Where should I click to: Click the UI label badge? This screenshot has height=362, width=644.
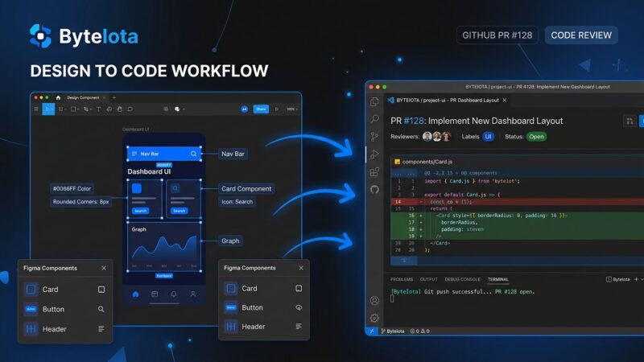pyautogui.click(x=488, y=137)
